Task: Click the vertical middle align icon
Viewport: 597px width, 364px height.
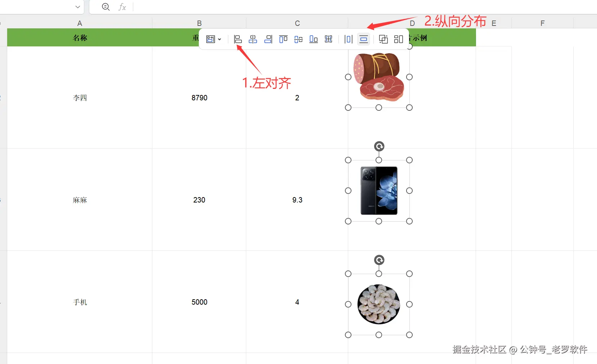Action: click(298, 39)
